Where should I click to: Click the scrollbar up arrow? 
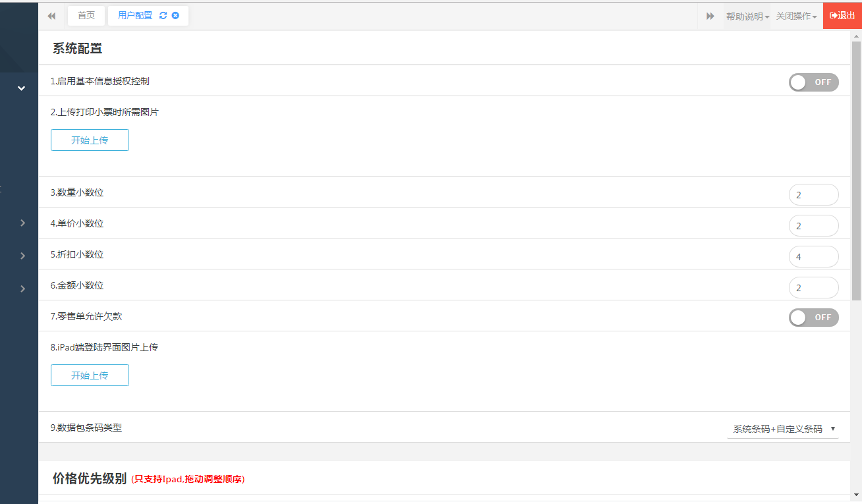click(856, 36)
